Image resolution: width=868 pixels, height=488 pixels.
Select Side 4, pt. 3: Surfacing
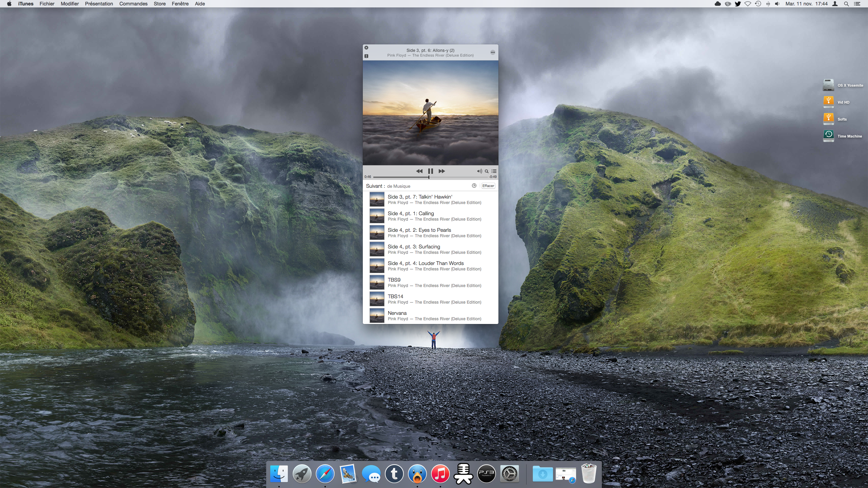(430, 249)
